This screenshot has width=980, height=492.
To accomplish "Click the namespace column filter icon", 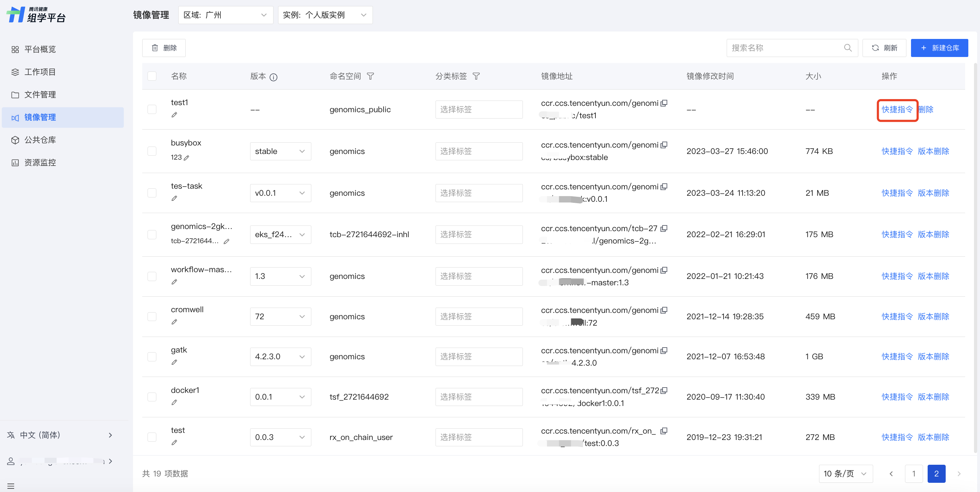I will click(370, 76).
